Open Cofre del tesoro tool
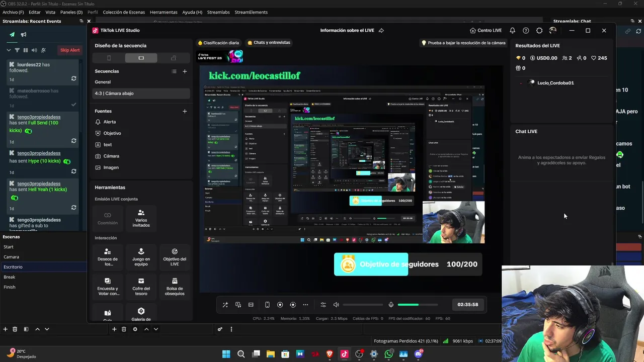This screenshot has height=362, width=644. point(141,287)
